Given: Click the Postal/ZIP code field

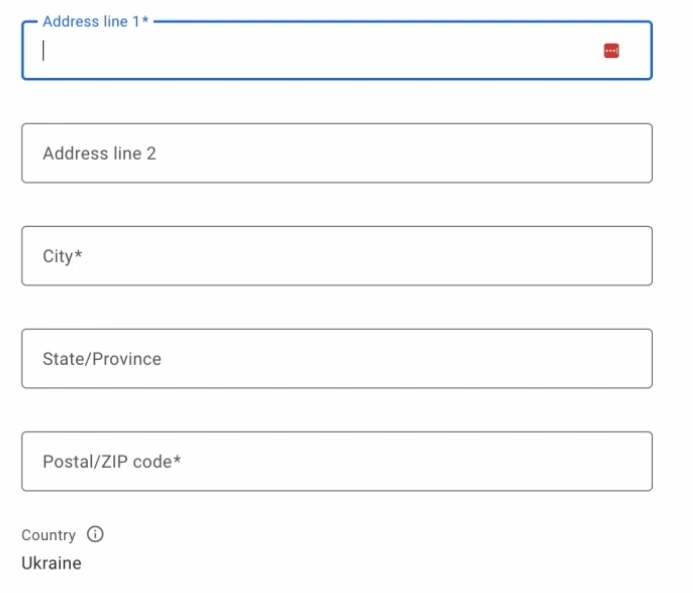Looking at the screenshot, I should pyautogui.click(x=336, y=461).
